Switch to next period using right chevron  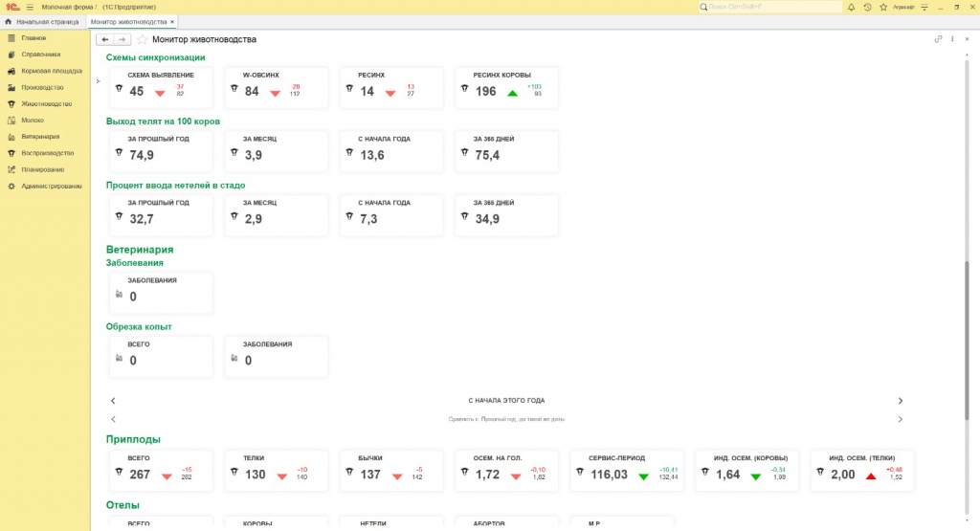[900, 401]
